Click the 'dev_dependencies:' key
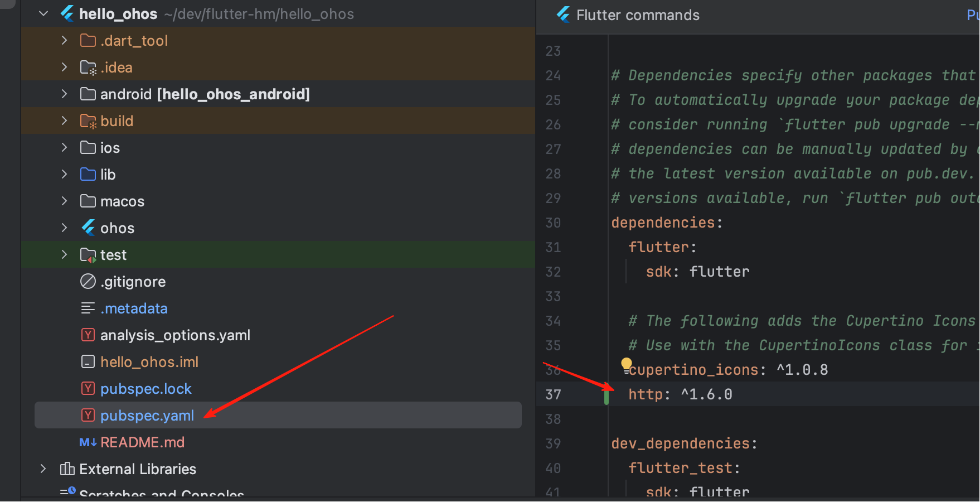 [x=684, y=443]
